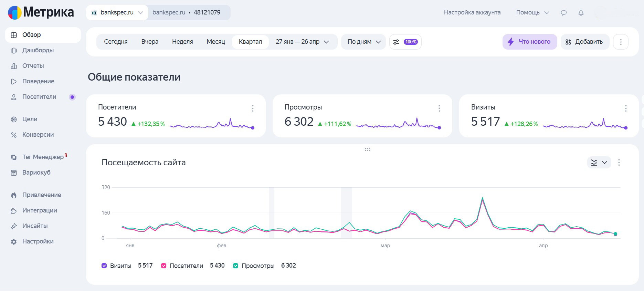644x291 pixels.
Task: Click the notifications bell icon
Action: (x=581, y=13)
